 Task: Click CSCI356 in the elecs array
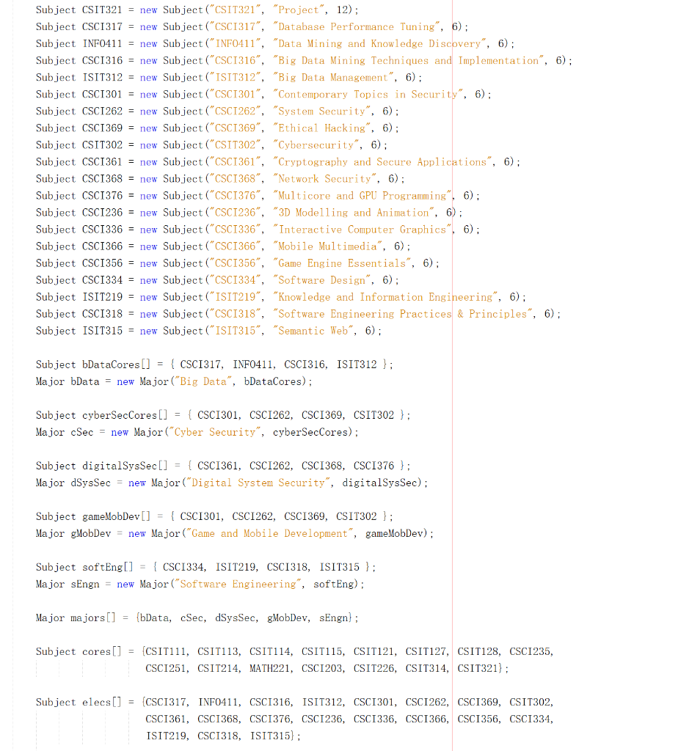coord(478,719)
